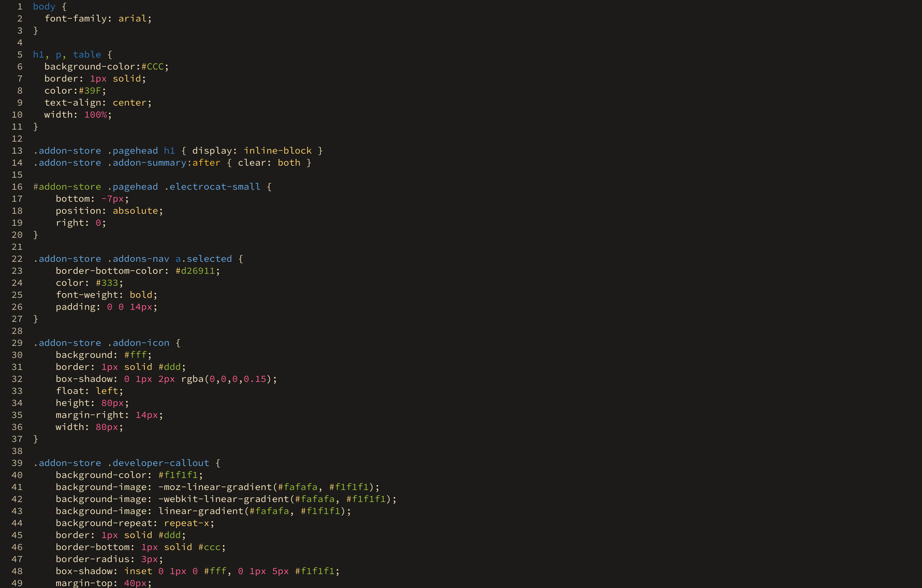Place cursor on the 'arial' font value

point(132,19)
